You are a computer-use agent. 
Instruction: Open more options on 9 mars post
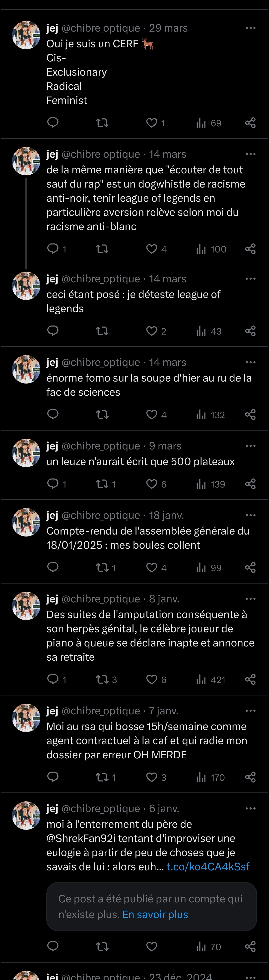(x=250, y=446)
